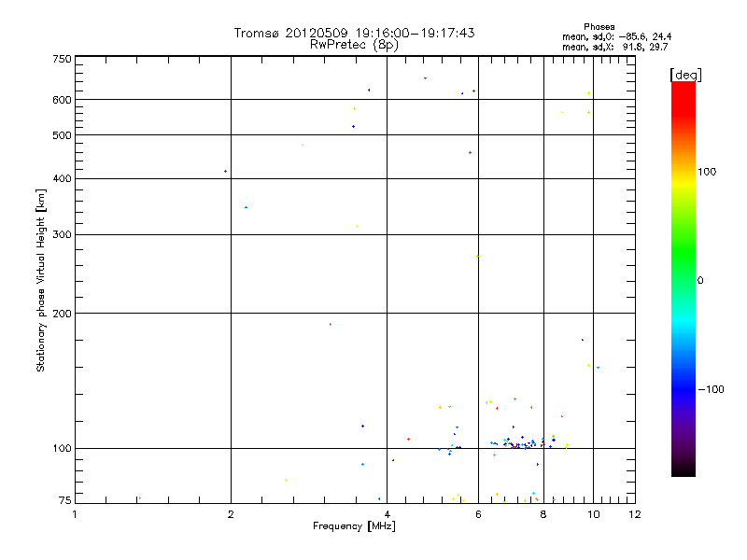The height and width of the screenshot is (560, 747).
Task: Click the x-axis tick label '1'
Action: pos(75,514)
